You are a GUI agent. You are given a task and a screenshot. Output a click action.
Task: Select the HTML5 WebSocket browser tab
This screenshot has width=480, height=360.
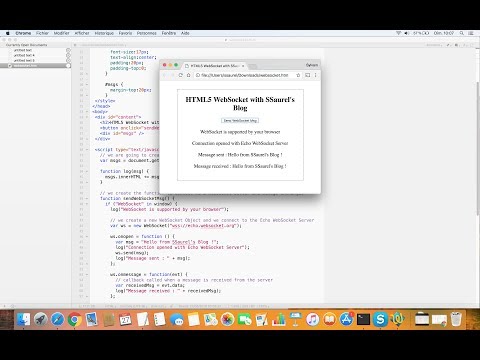pos(215,66)
